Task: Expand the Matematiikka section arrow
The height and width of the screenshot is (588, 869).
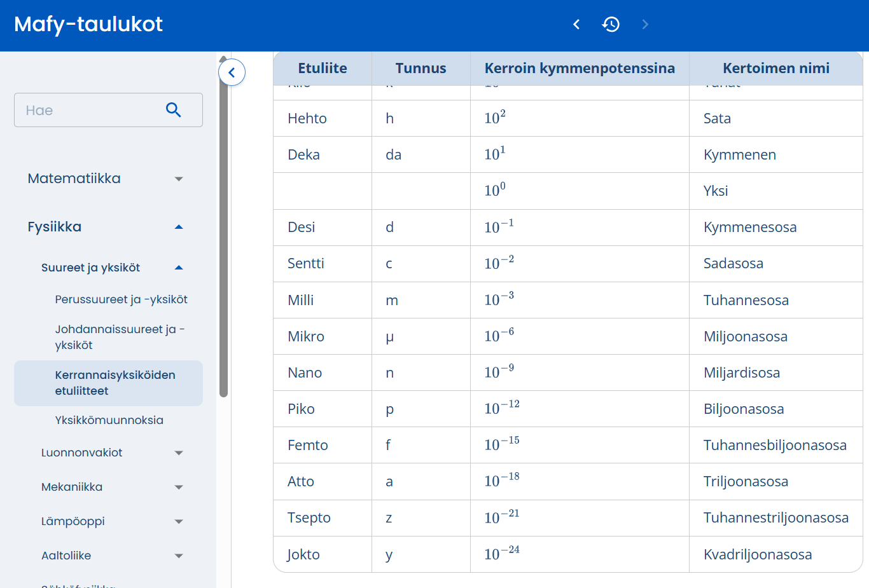Action: 179,179
